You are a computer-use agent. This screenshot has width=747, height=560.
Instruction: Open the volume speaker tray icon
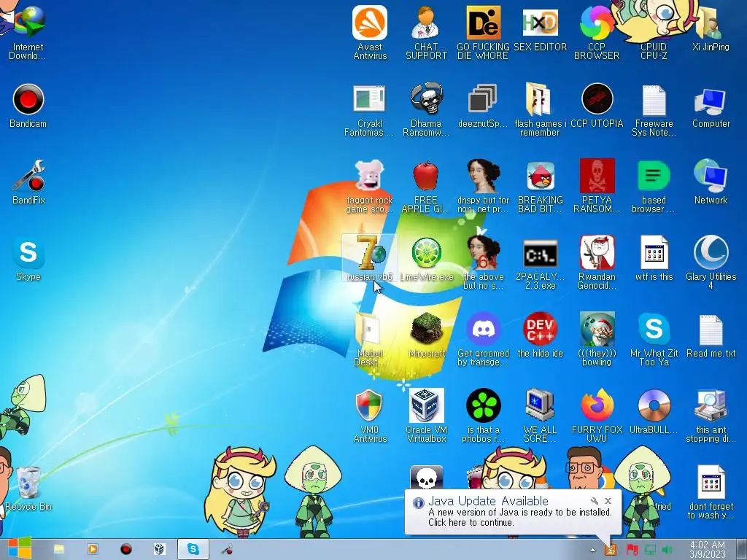click(667, 550)
